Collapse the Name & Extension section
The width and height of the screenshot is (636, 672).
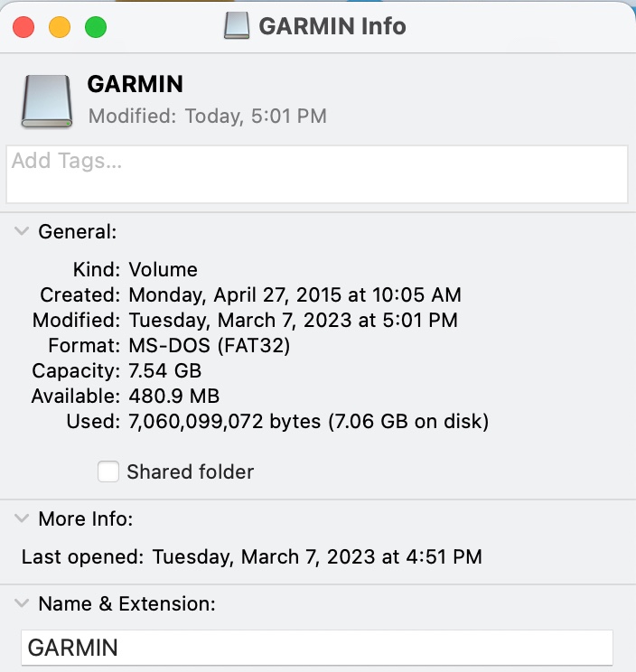coord(22,603)
